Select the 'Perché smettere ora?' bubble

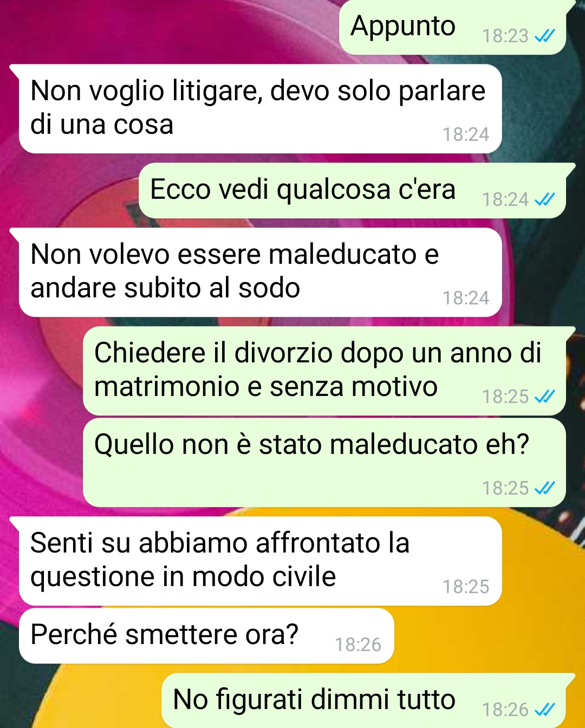coord(206,635)
